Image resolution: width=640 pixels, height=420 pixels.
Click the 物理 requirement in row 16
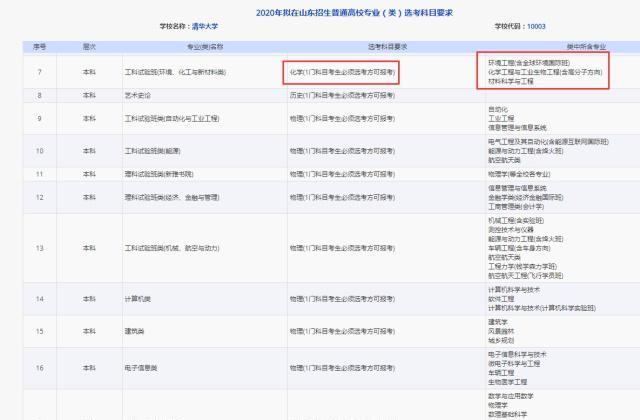[x=342, y=368]
